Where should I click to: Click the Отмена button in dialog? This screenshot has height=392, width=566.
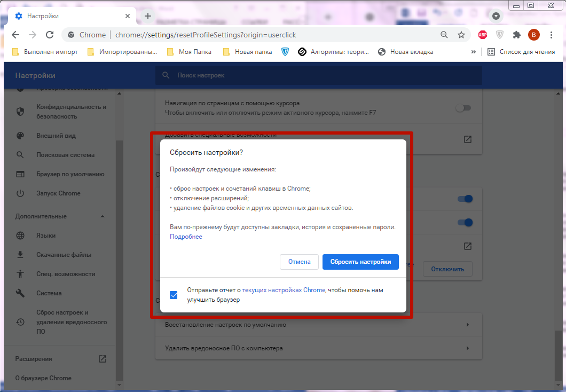[299, 262]
